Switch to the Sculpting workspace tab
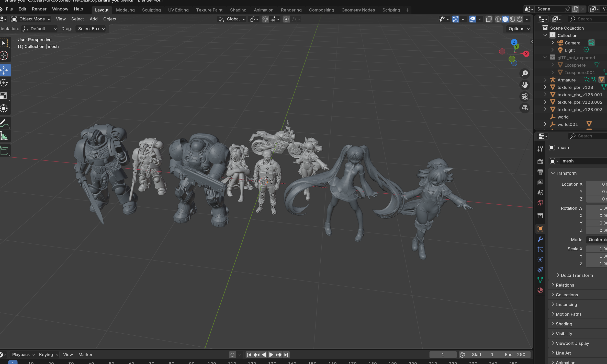 151,10
